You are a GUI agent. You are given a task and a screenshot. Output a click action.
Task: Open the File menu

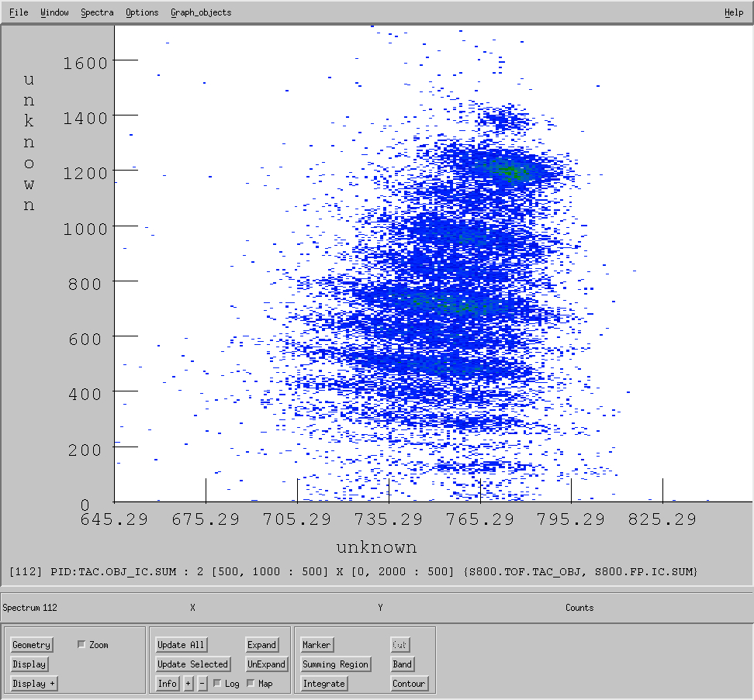tap(19, 12)
